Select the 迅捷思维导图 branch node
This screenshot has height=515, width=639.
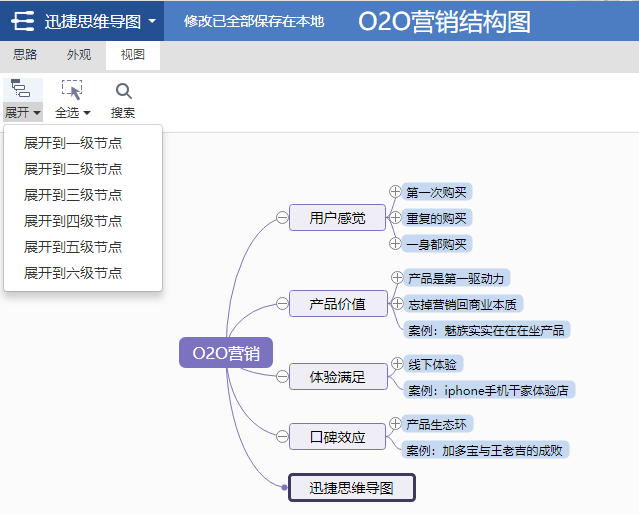(x=352, y=487)
